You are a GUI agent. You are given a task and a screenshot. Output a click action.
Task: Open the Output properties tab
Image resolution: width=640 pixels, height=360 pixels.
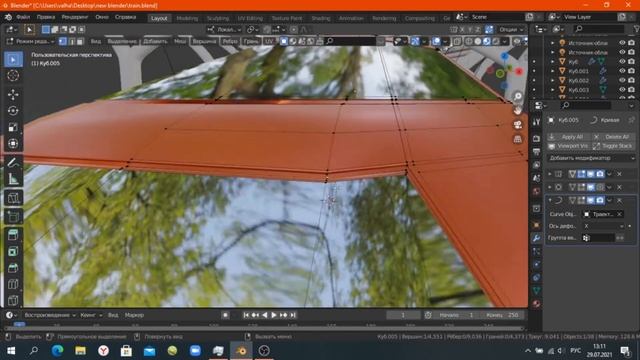click(537, 152)
